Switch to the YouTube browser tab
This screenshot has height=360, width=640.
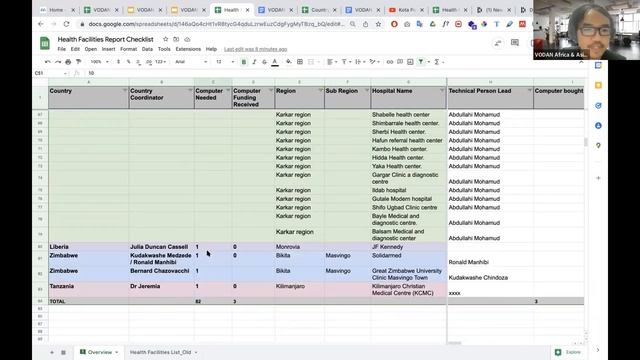click(x=406, y=10)
